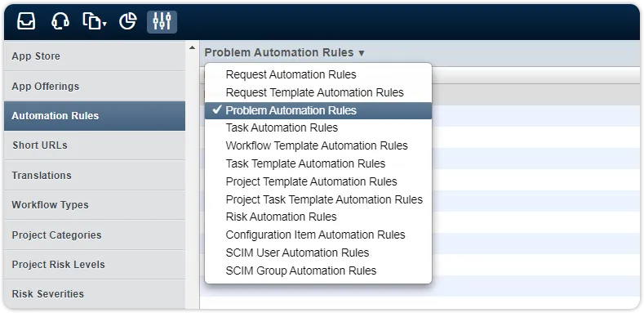
Task: Select Request Template Automation Rules option
Action: [318, 92]
